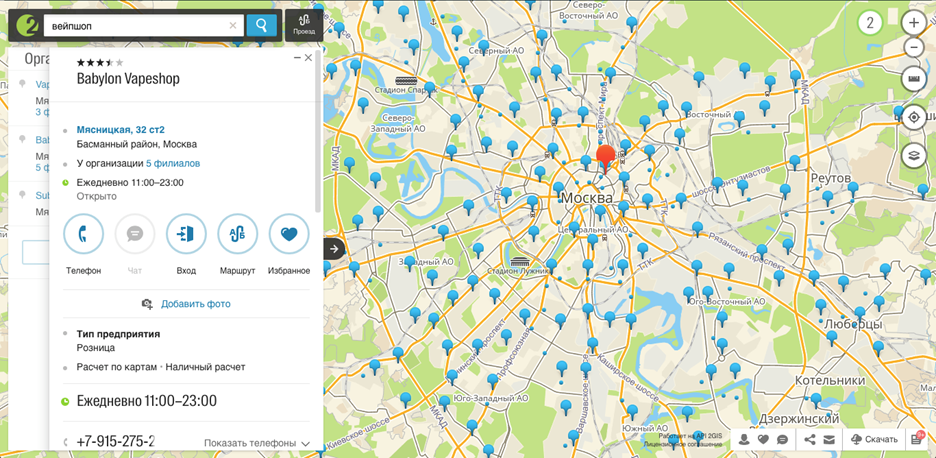The height and width of the screenshot is (458, 936).
Task: Open the comments bubble in bottom toolbar
Action: [783, 440]
